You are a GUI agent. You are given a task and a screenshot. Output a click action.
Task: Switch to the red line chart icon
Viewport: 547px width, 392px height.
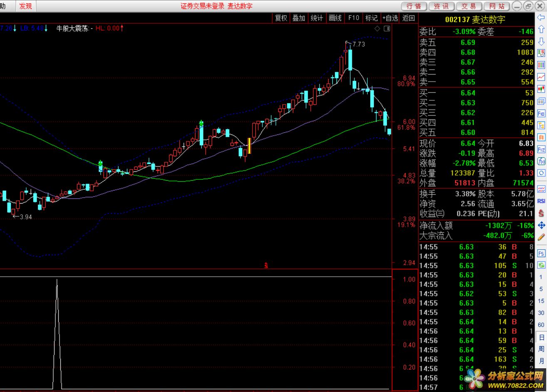pyautogui.click(x=541, y=77)
